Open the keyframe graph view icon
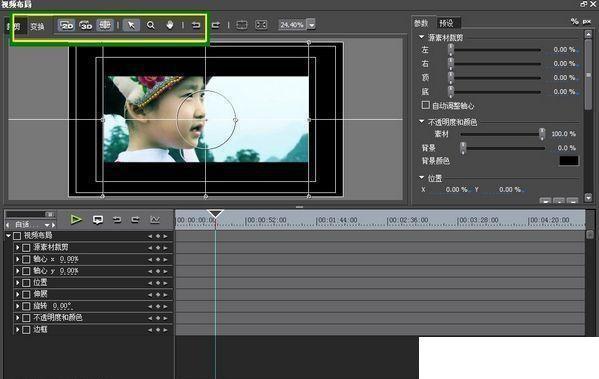 pyautogui.click(x=155, y=220)
